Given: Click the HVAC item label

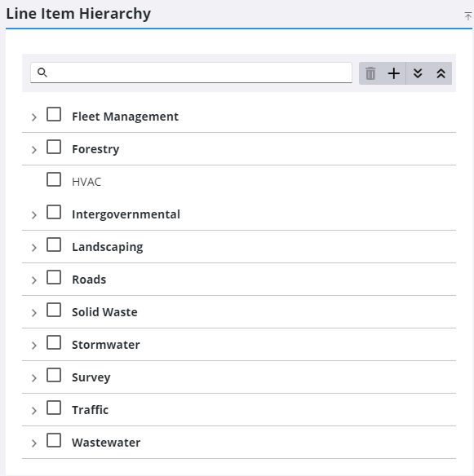Looking at the screenshot, I should [86, 182].
